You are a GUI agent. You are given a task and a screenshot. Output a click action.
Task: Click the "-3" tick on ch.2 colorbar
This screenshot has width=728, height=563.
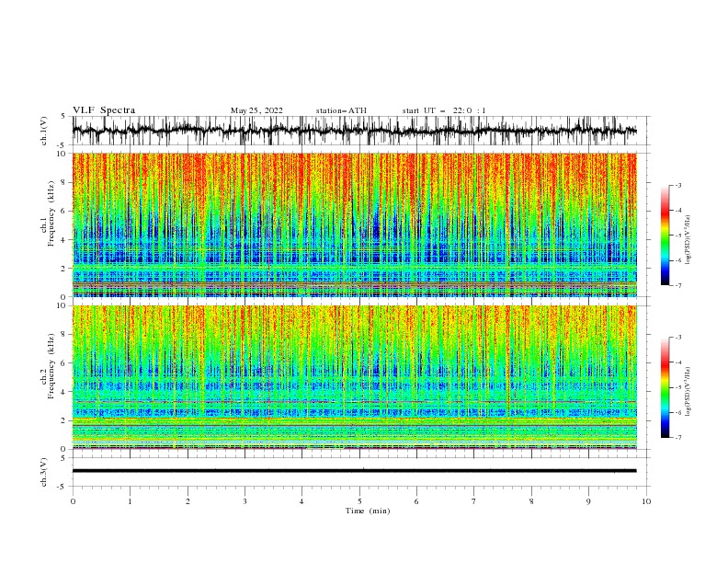pos(677,338)
